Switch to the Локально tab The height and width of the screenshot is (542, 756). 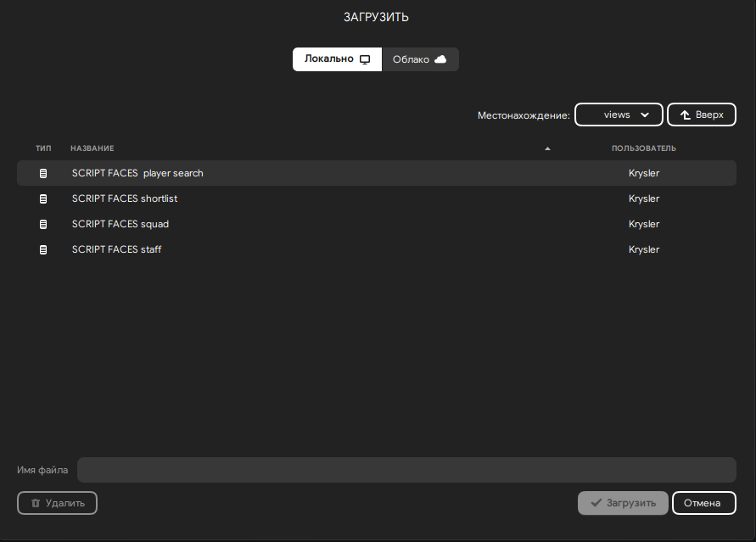click(x=337, y=59)
